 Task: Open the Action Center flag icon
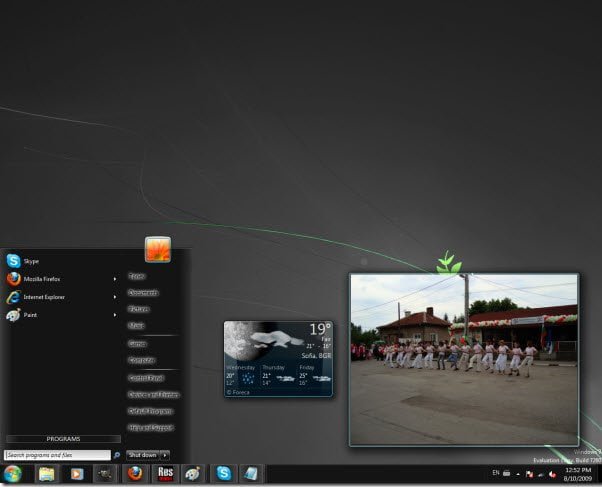coord(529,474)
